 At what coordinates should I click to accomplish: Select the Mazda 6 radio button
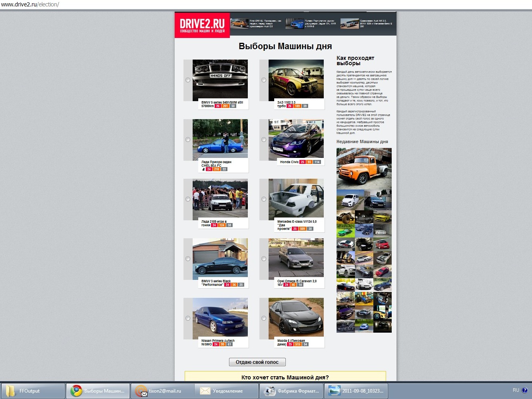click(264, 318)
